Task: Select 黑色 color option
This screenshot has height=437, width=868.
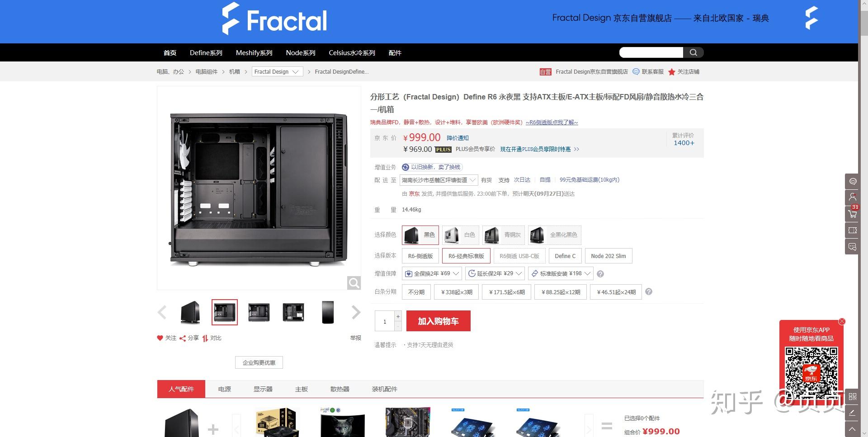Action: (x=420, y=235)
